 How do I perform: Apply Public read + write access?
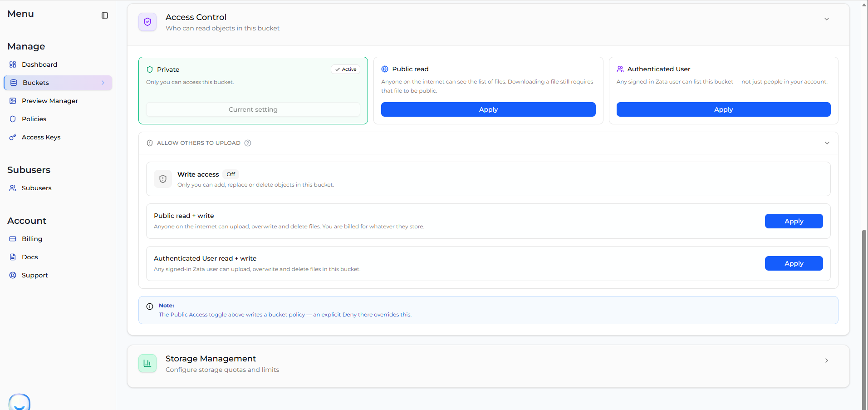click(x=794, y=221)
